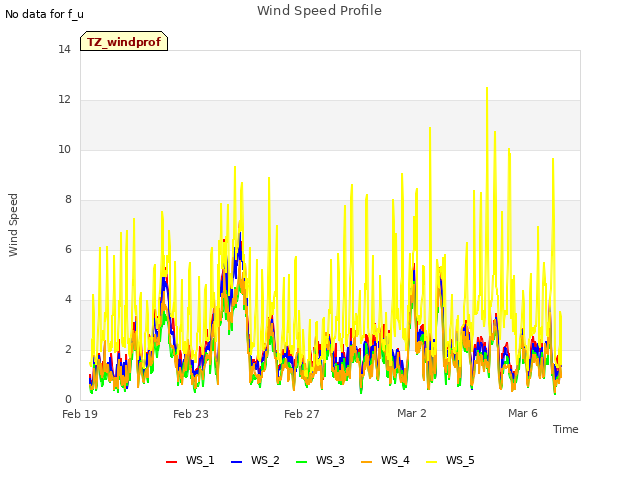Click the Feb 27 x-axis label
Screen dimensions: 640x480
click(x=302, y=414)
